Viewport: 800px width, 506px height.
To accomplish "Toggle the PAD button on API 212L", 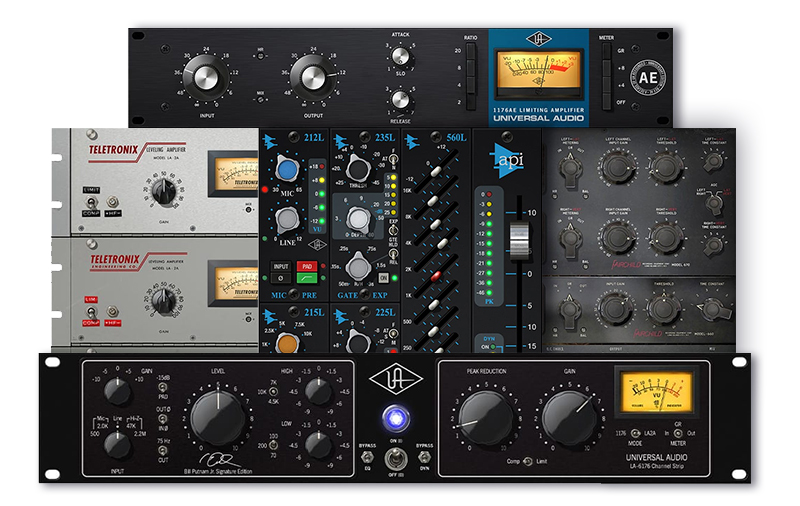I will (309, 268).
